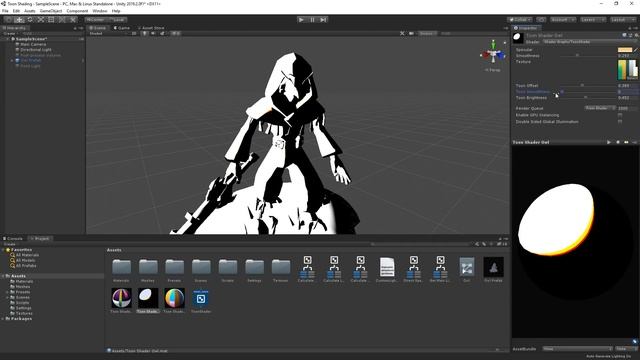Open Render Queue From Shader dropdown
This screenshot has width=640, height=360.
coord(600,108)
